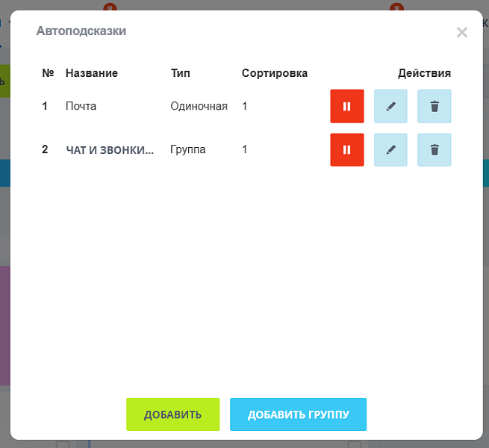The image size is (489, 448).
Task: Select the ЧАТ И ЗВОНКИ row name
Action: tap(110, 149)
